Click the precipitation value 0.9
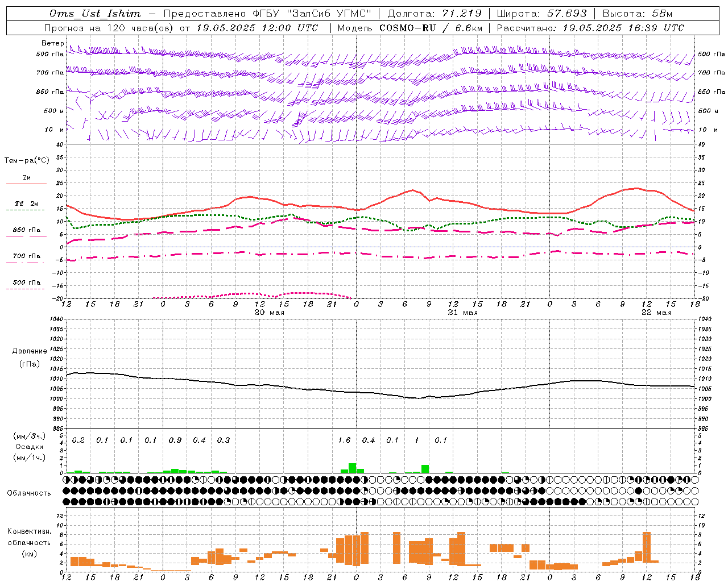 click(x=175, y=440)
